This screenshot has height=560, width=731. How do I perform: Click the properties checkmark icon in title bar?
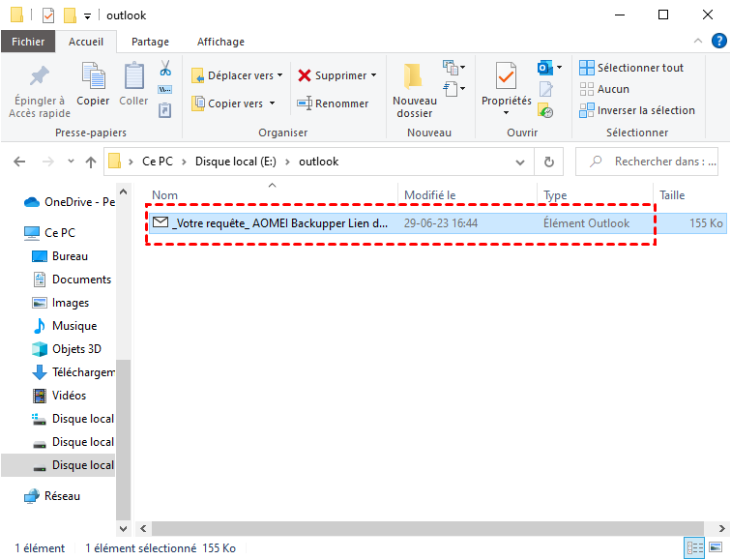(x=48, y=15)
